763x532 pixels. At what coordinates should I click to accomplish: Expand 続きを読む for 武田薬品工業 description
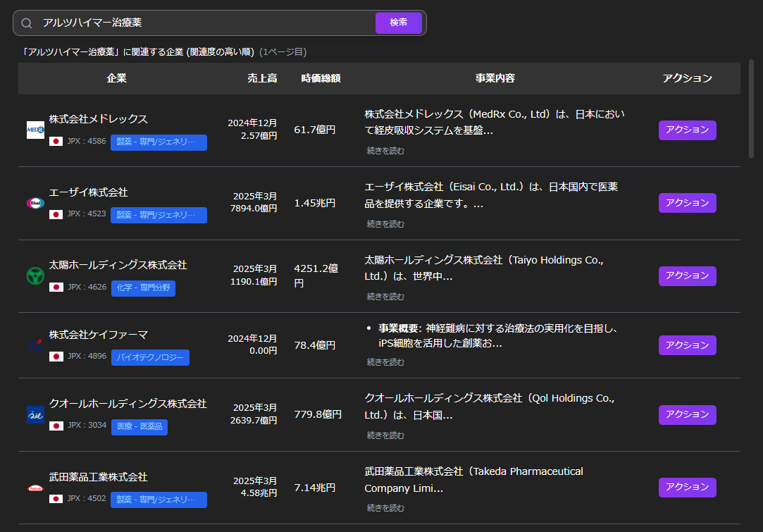385,507
